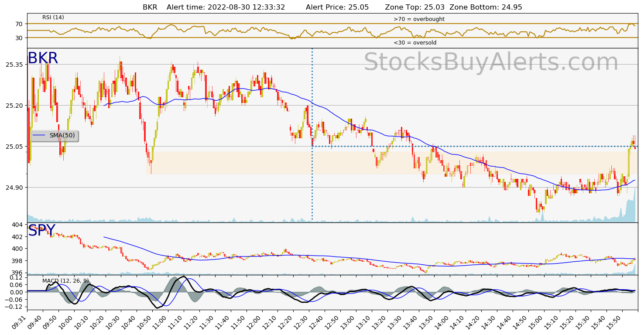The width and height of the screenshot is (644, 335).
Task: Click 'Alert Price: 25.05' in title
Action: tap(337, 7)
